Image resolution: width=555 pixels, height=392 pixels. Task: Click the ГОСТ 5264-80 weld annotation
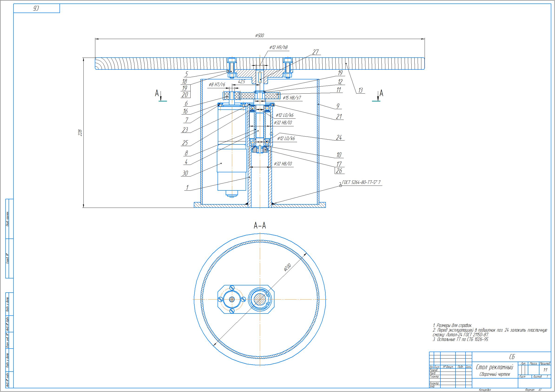pos(361,183)
